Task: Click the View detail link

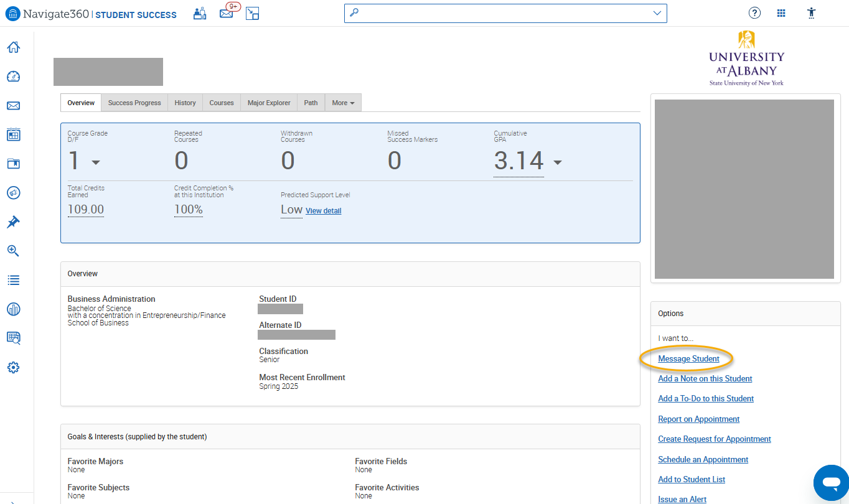Action: [323, 211]
